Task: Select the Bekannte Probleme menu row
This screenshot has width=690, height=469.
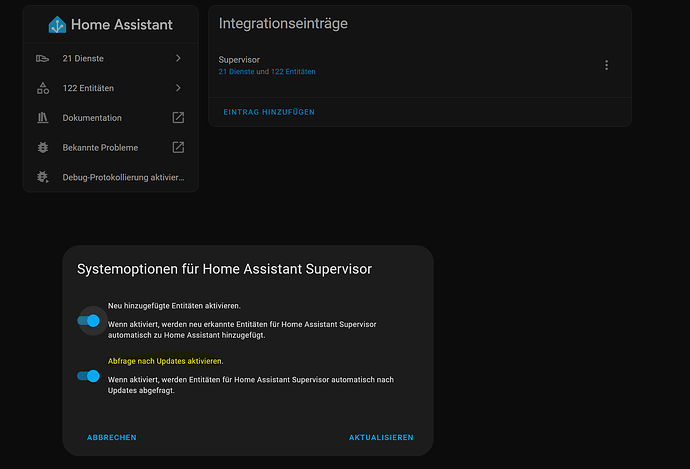Action: pyautogui.click(x=110, y=147)
